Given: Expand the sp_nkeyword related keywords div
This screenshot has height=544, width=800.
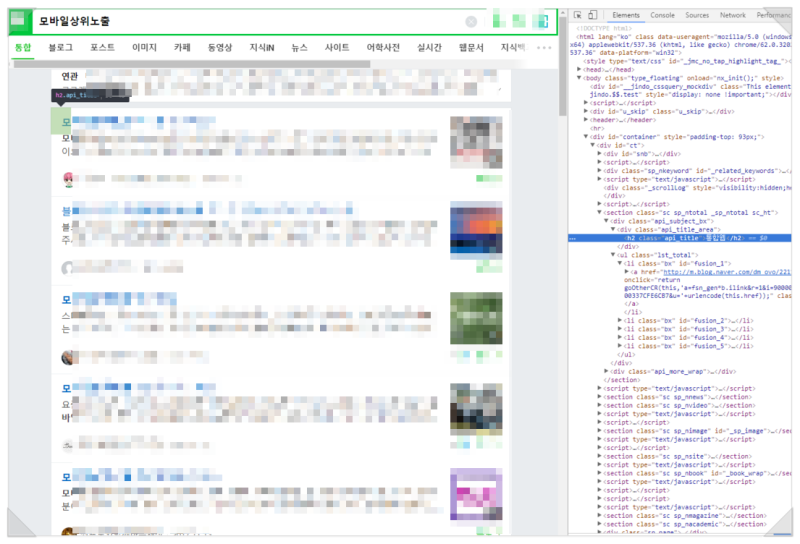Looking at the screenshot, I should point(599,170).
